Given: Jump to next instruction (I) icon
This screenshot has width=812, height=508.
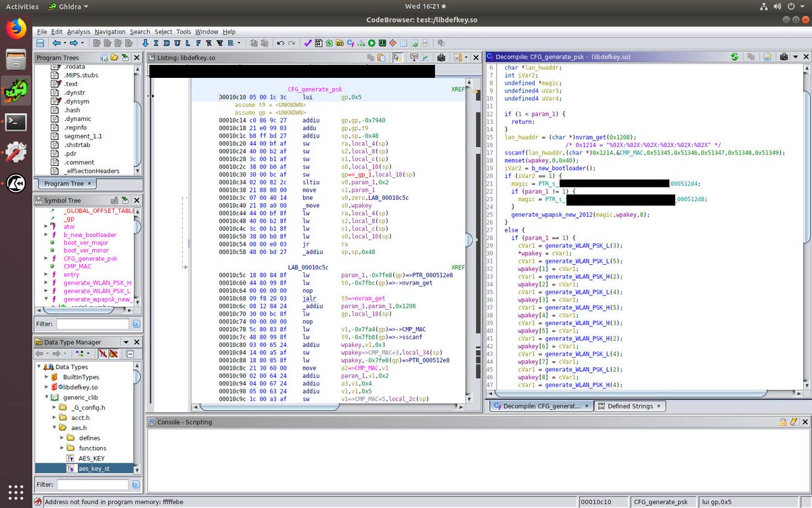Looking at the screenshot, I should click(156, 42).
